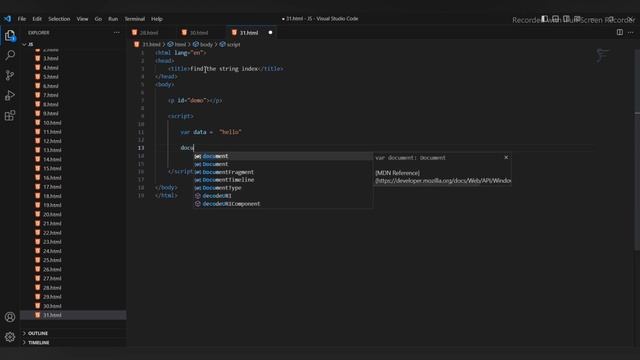The image size is (640, 360).
Task: Open 25.html in the Explorer
Action: (52, 260)
